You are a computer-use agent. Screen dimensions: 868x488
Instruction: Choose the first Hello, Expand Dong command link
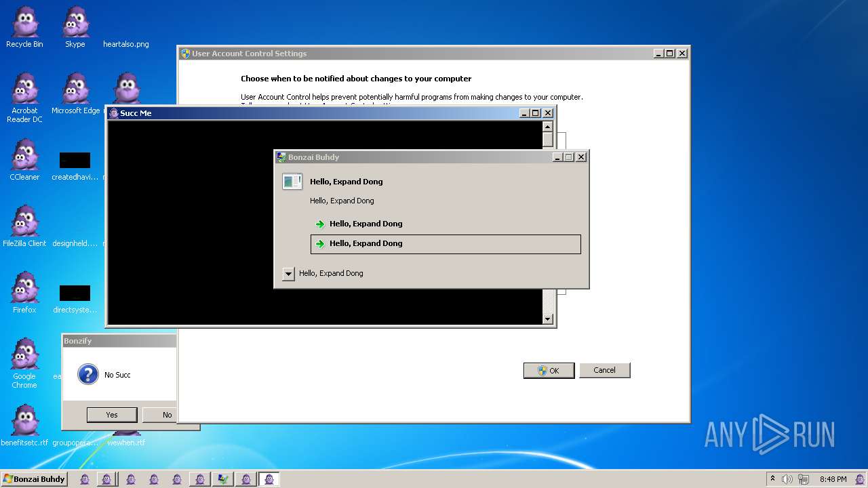(x=446, y=224)
